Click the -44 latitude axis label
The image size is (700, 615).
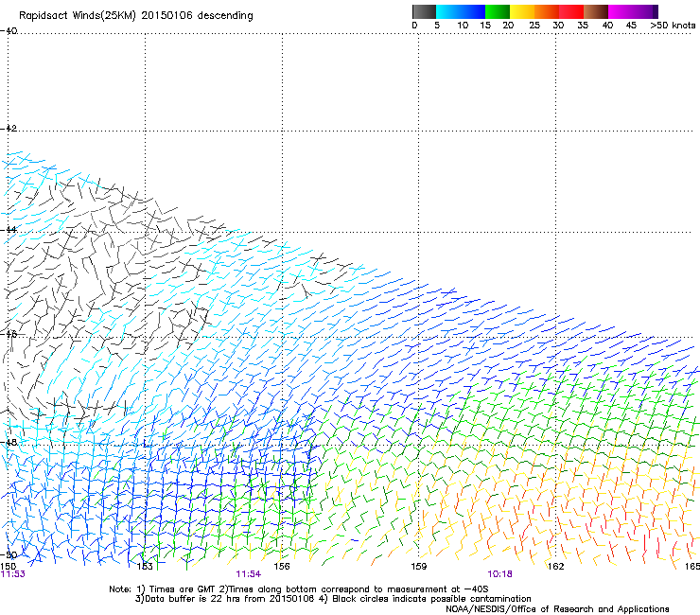9,230
